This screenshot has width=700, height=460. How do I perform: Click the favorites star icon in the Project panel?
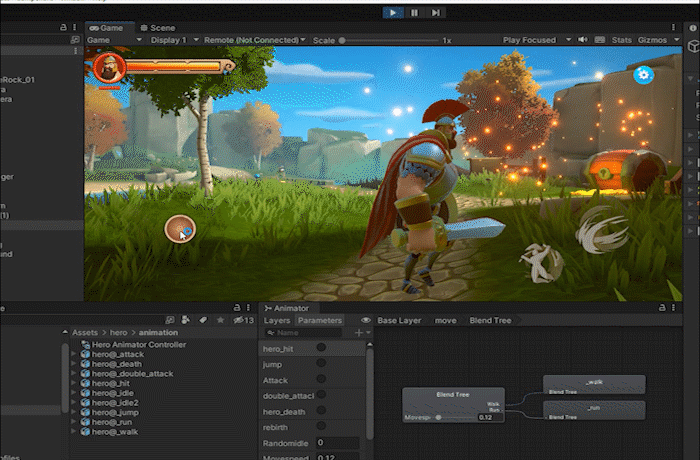220,320
